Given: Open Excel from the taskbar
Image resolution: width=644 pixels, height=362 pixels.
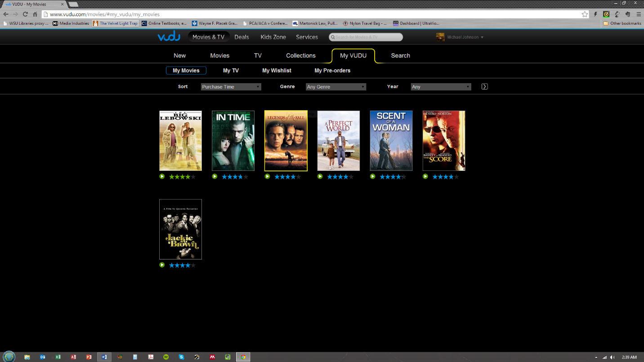Looking at the screenshot, I should [x=58, y=357].
